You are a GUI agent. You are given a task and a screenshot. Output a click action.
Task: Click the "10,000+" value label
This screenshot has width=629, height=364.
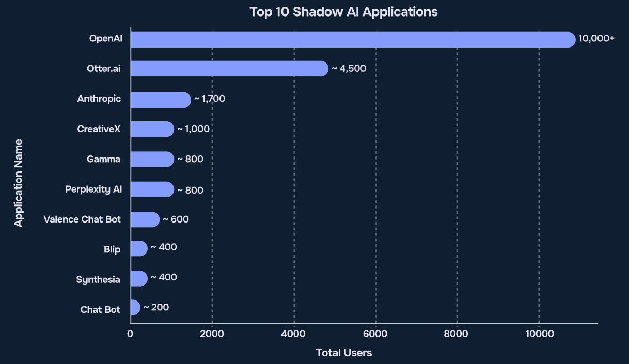[x=596, y=38]
